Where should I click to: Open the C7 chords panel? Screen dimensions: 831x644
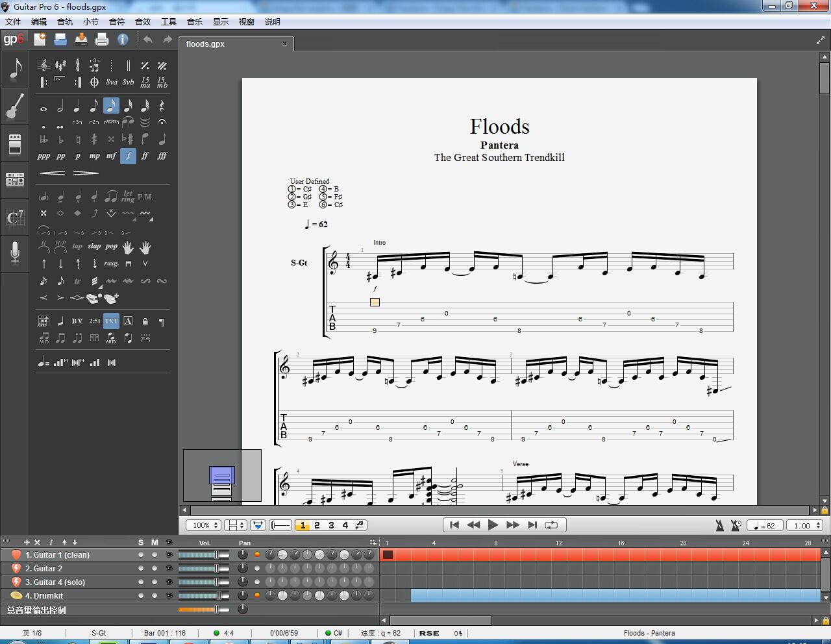click(x=14, y=217)
